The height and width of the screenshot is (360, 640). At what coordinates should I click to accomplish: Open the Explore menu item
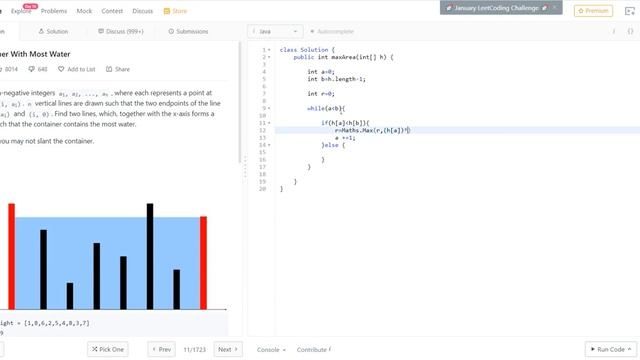(21, 11)
